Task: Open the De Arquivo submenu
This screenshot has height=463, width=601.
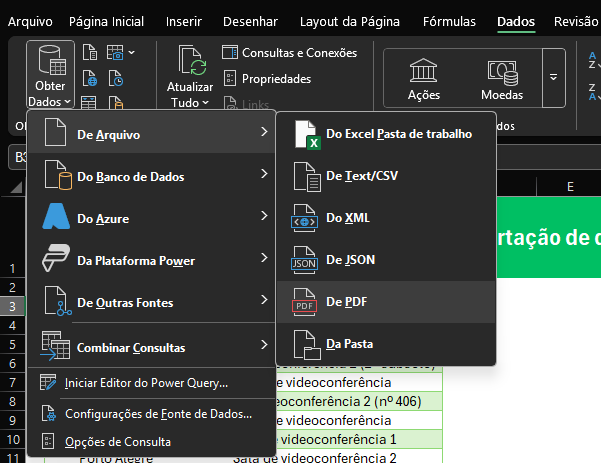Action: click(x=152, y=133)
